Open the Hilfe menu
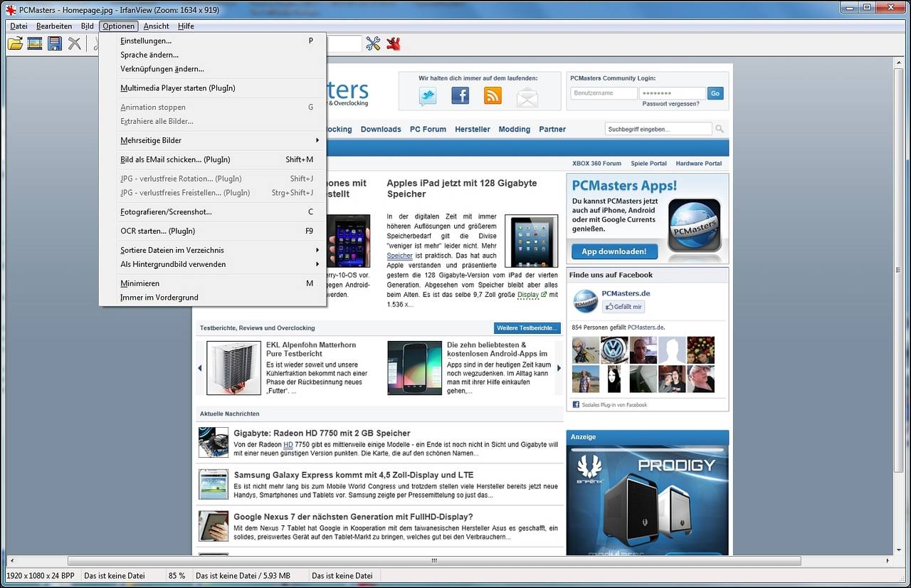The height and width of the screenshot is (588, 911). [186, 26]
